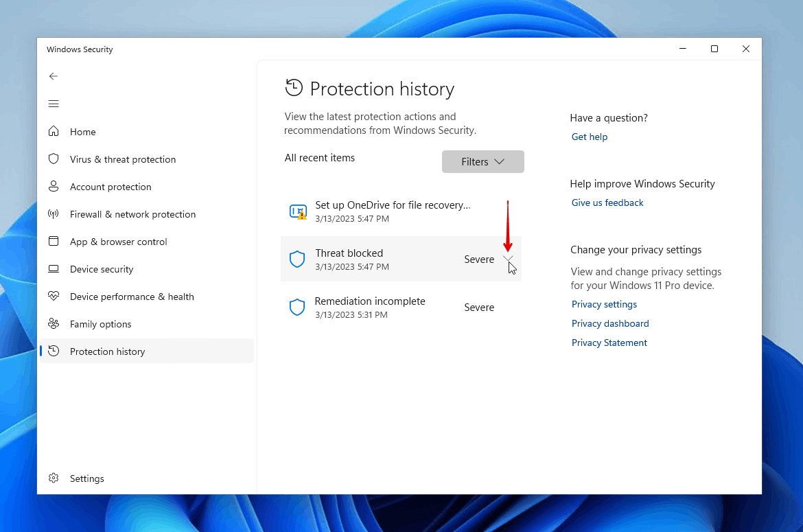Select Account protection in sidebar

click(146, 187)
